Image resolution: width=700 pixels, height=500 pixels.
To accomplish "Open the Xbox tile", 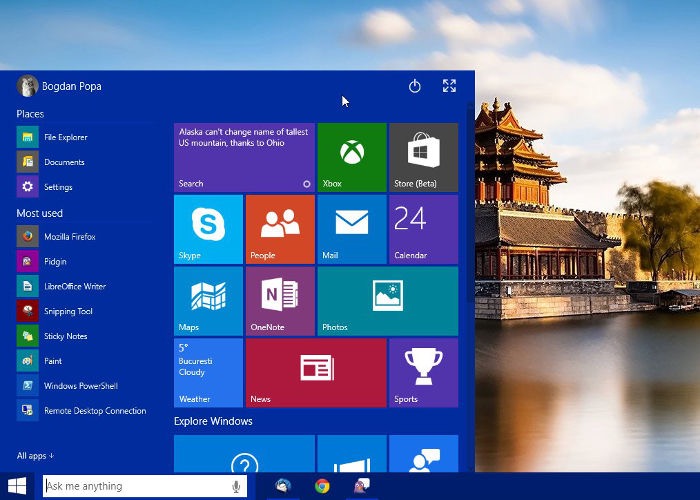I will pyautogui.click(x=351, y=157).
